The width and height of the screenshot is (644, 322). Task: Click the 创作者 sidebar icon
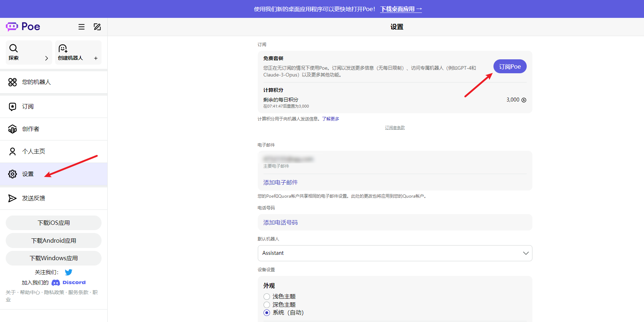tap(13, 129)
